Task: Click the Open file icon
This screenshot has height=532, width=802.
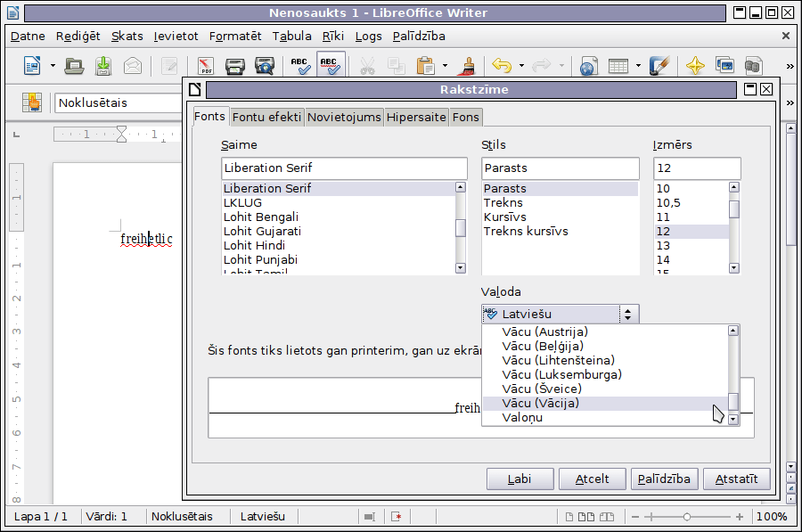Action: point(75,65)
